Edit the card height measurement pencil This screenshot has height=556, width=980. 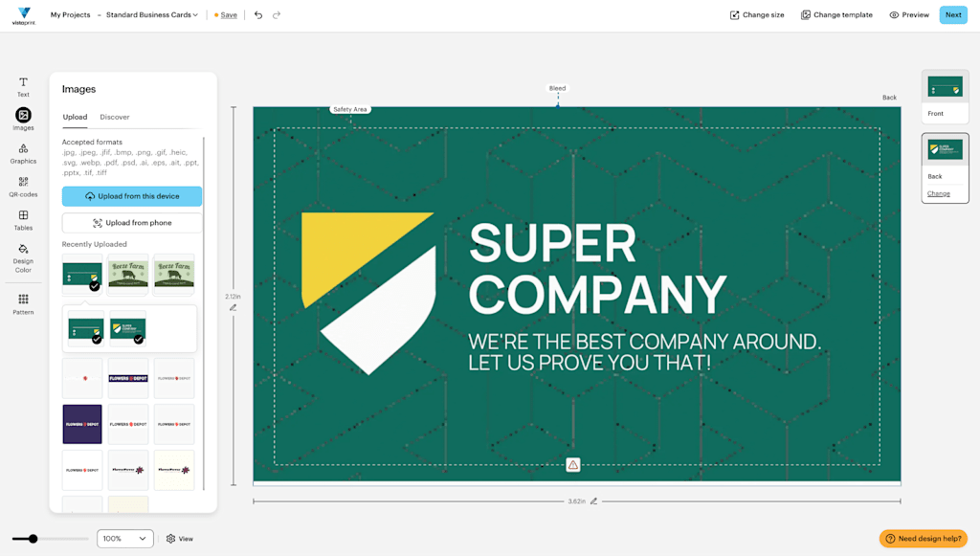[234, 308]
